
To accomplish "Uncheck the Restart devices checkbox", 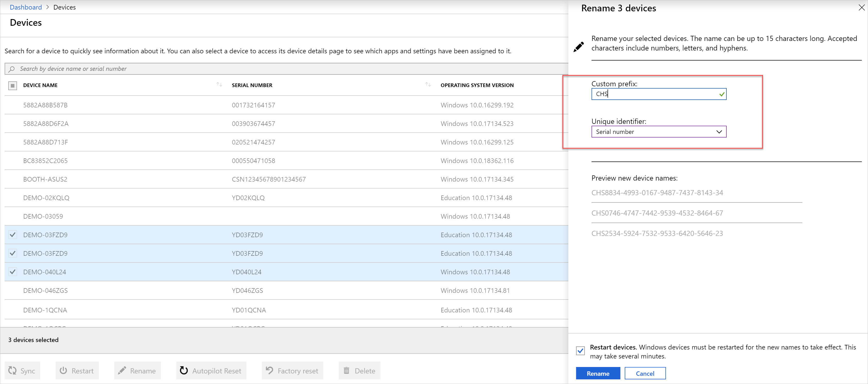I will pyautogui.click(x=580, y=351).
